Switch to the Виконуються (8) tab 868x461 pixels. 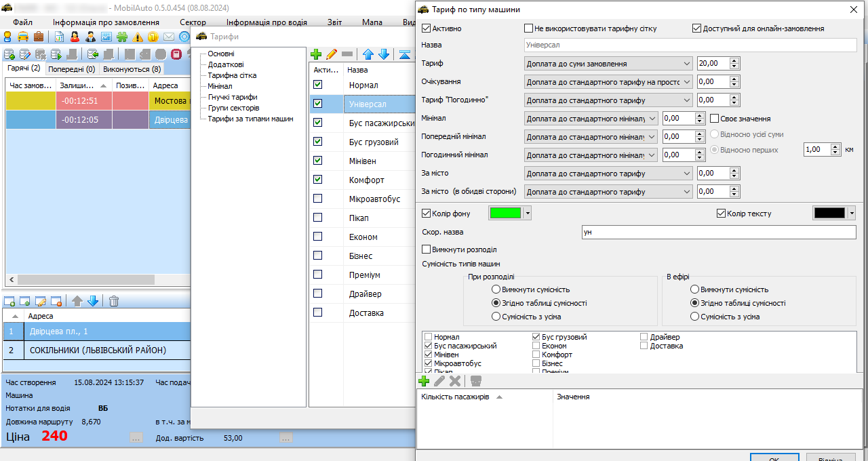(132, 69)
